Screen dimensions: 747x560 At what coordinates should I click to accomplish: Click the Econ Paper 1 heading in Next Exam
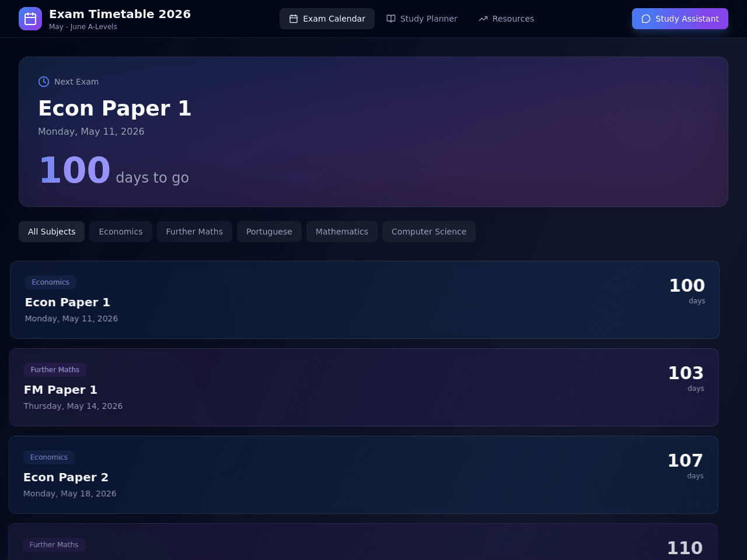point(114,108)
